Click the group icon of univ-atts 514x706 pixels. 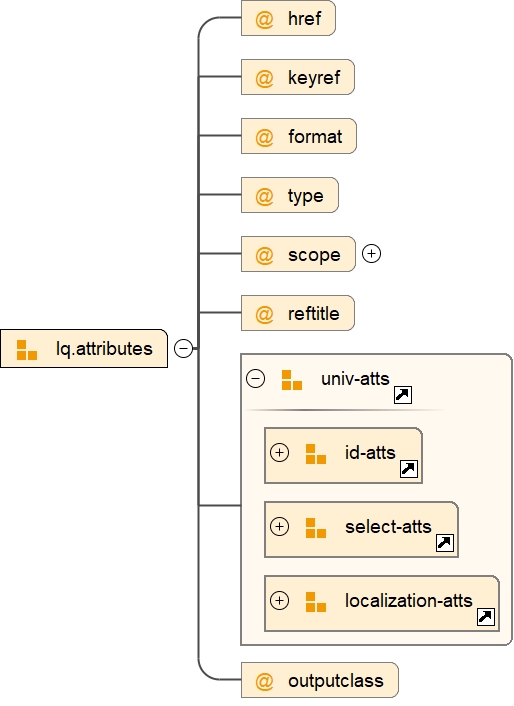tap(292, 380)
